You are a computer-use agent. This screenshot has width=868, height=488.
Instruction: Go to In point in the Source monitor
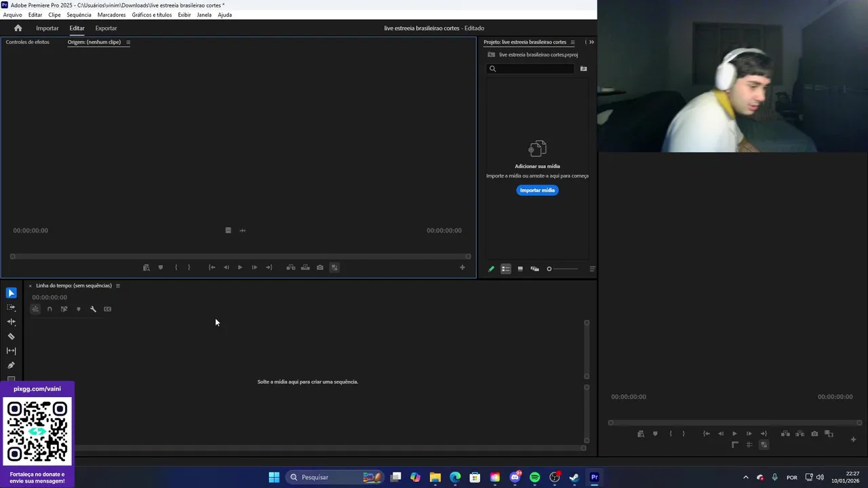click(212, 267)
